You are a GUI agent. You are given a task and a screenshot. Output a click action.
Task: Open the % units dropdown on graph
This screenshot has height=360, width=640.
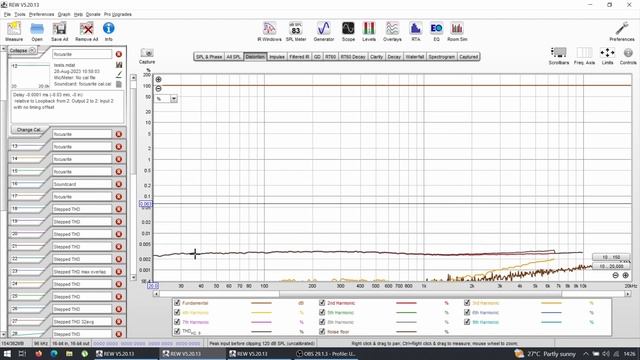click(174, 99)
